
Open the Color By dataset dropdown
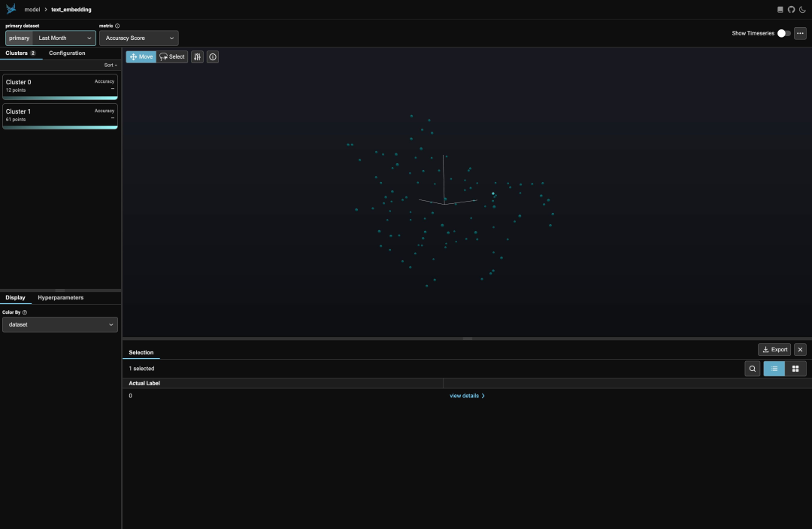[x=60, y=325]
